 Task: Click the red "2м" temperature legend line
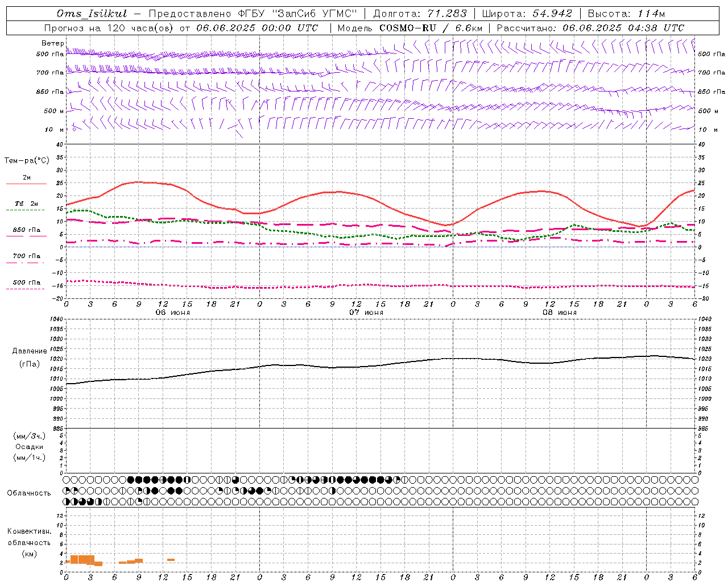click(26, 184)
